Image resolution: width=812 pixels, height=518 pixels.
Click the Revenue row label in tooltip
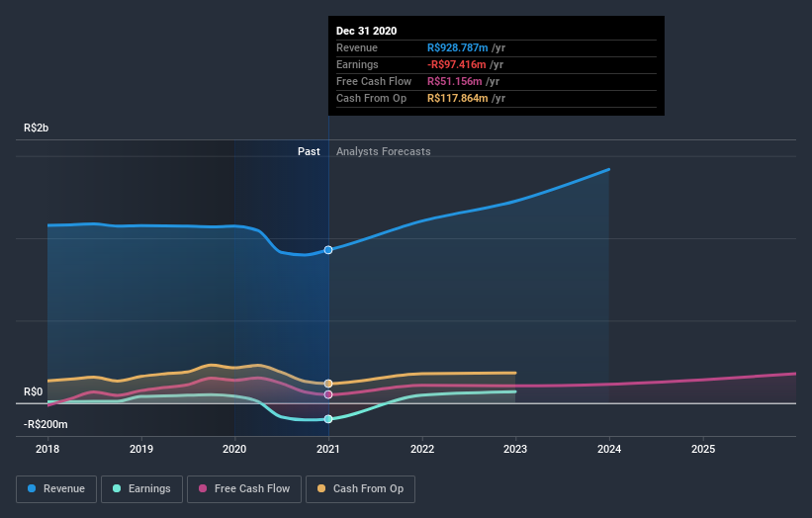point(357,47)
